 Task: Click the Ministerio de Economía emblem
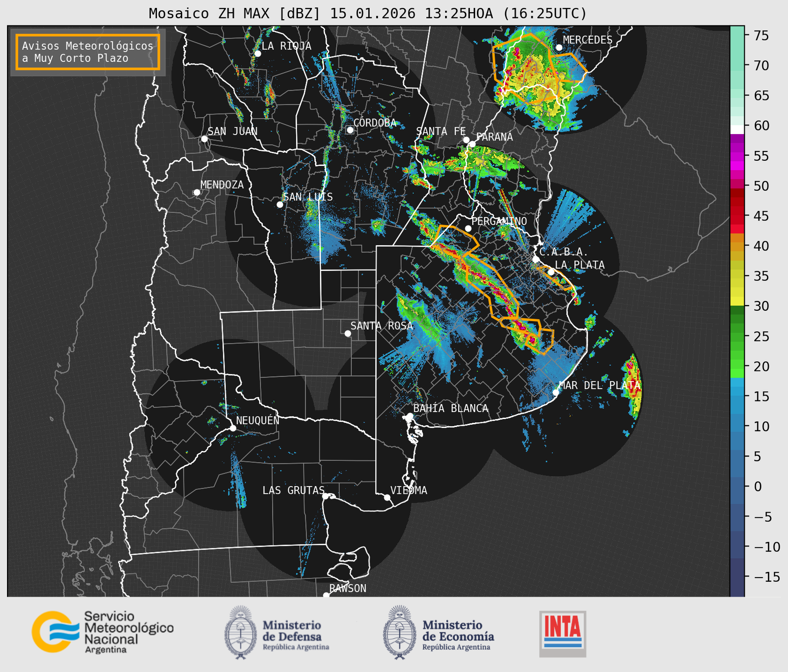[399, 632]
